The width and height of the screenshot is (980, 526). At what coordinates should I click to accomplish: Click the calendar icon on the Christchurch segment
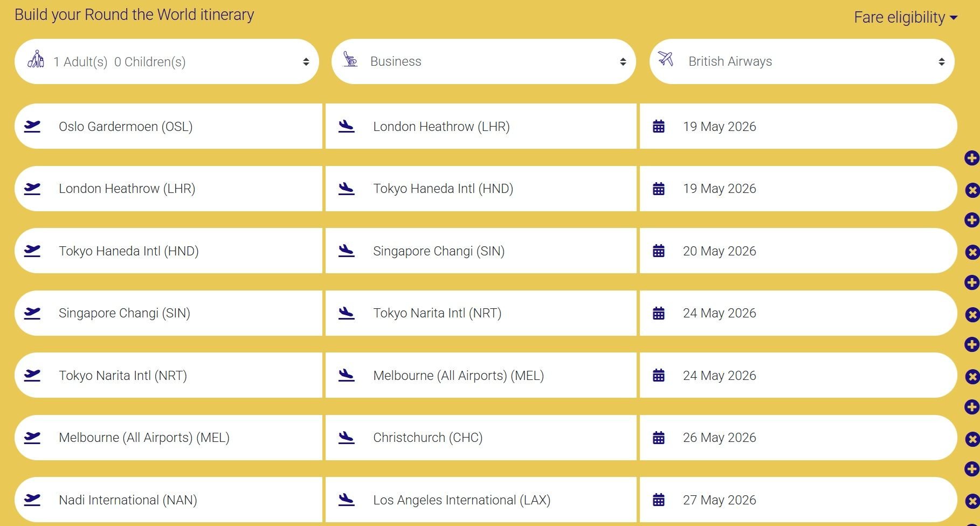point(659,438)
